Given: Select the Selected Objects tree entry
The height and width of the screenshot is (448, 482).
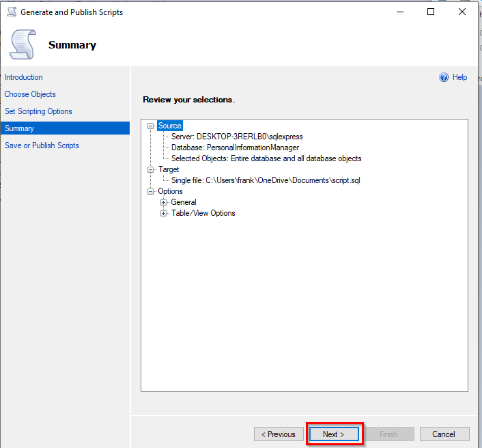Looking at the screenshot, I should point(266,158).
